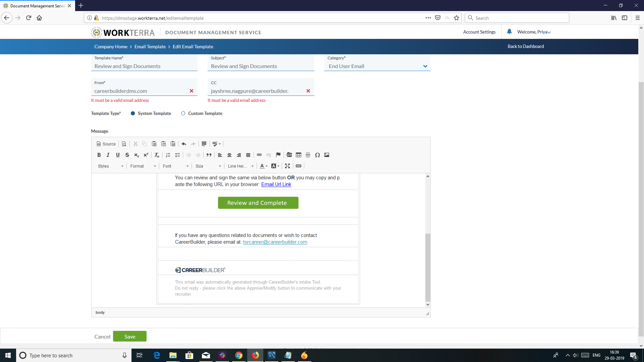Toggle bold formatting in the editor
Viewport: 644px width, 362px height.
[99, 155]
